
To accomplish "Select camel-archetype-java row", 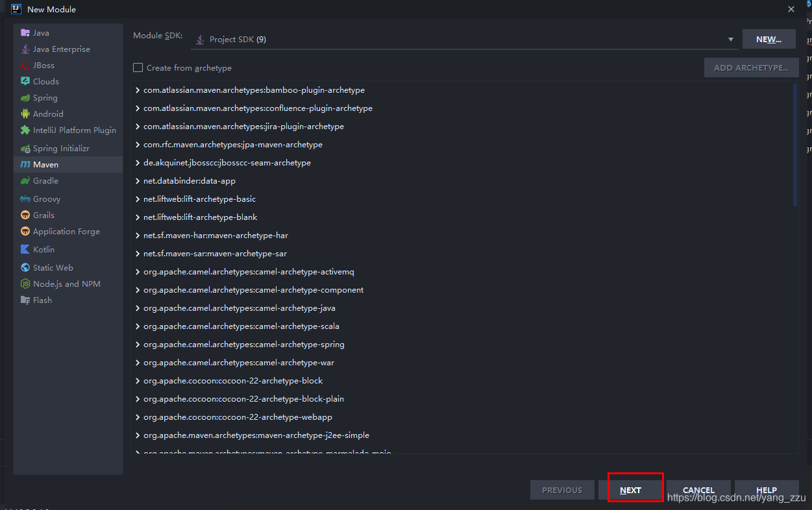I will click(x=463, y=308).
